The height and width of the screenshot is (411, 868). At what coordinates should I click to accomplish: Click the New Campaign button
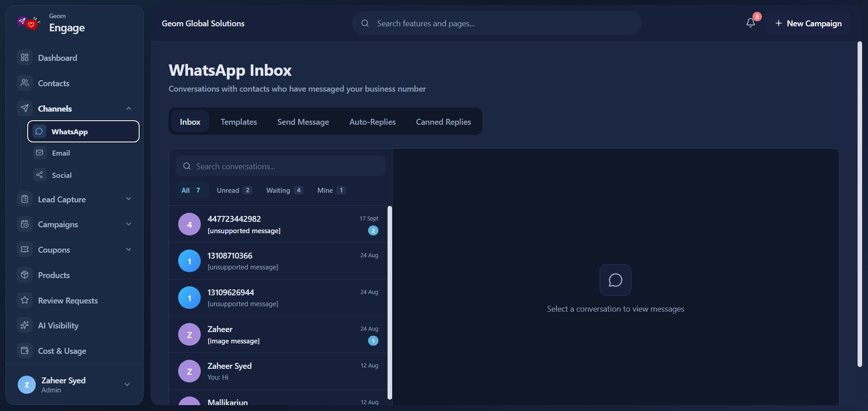(808, 23)
